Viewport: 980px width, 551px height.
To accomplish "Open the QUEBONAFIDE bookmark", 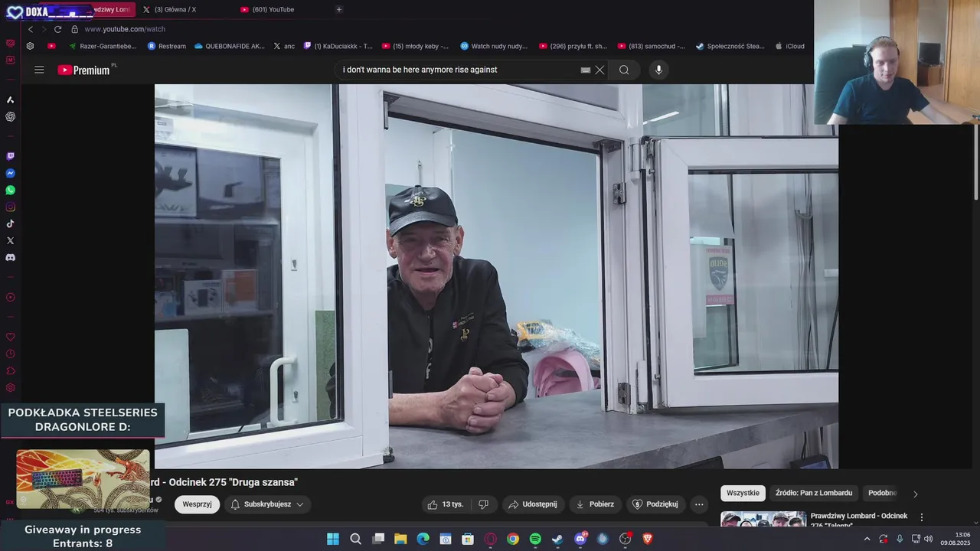I will pyautogui.click(x=229, y=46).
